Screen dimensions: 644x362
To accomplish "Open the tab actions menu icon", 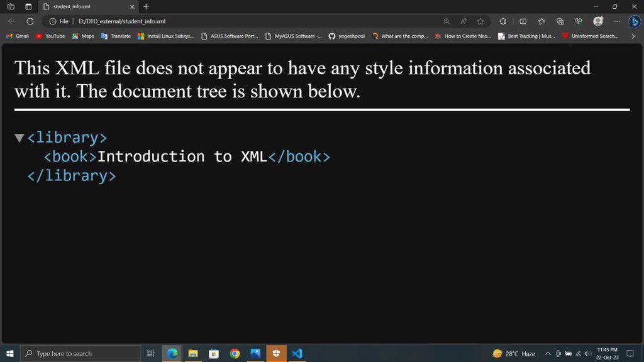I will pyautogui.click(x=28, y=6).
